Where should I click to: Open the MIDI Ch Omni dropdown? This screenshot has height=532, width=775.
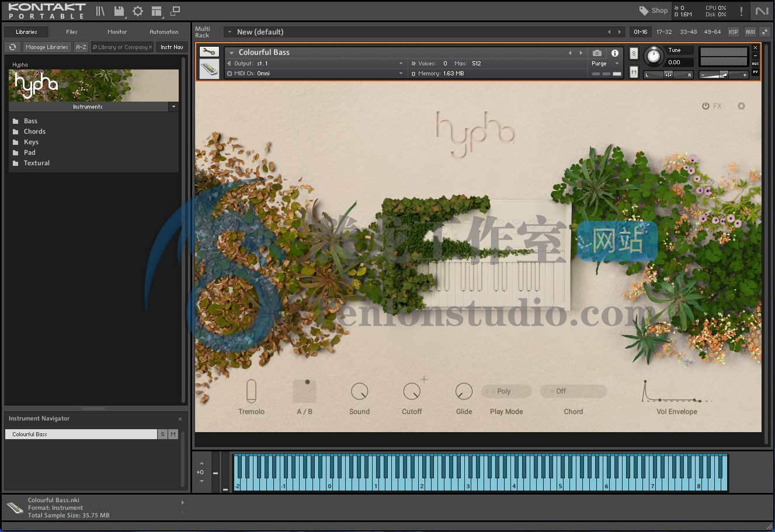[x=315, y=74]
